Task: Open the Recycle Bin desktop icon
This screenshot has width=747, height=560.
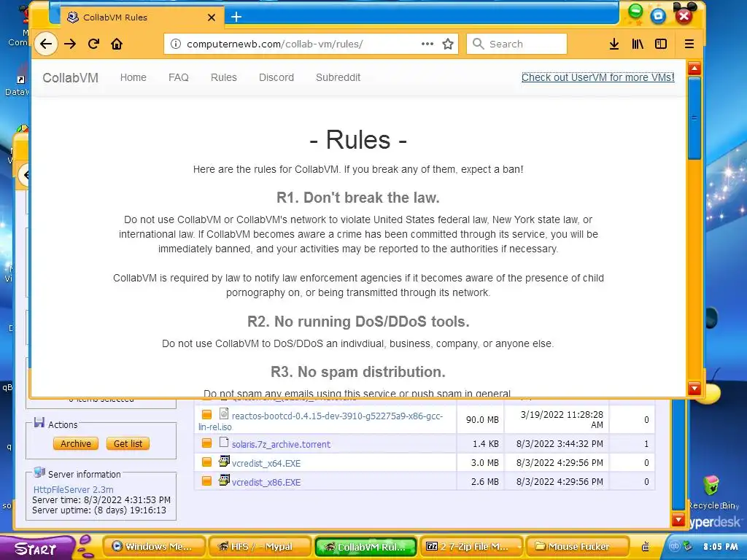Action: [x=712, y=491]
